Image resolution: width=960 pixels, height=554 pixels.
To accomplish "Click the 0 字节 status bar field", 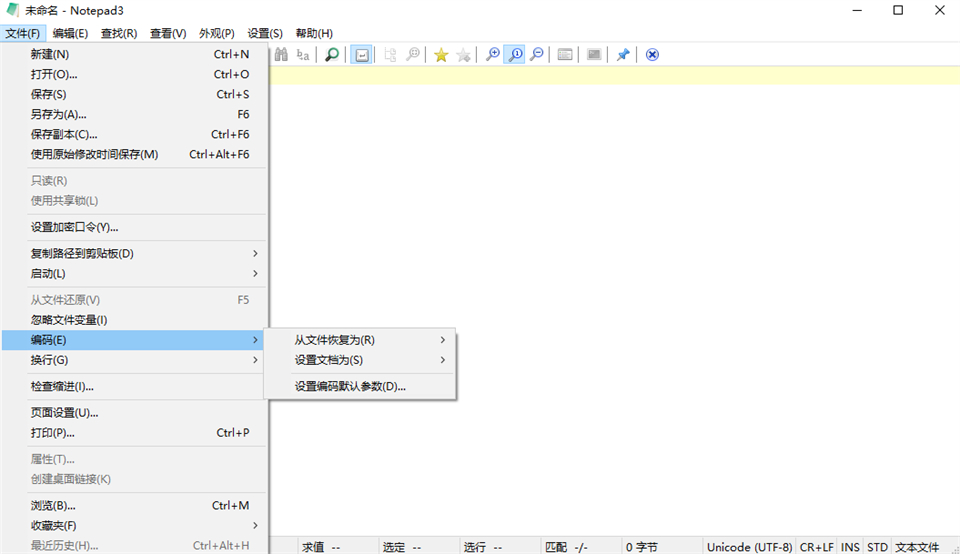I will tap(661, 547).
